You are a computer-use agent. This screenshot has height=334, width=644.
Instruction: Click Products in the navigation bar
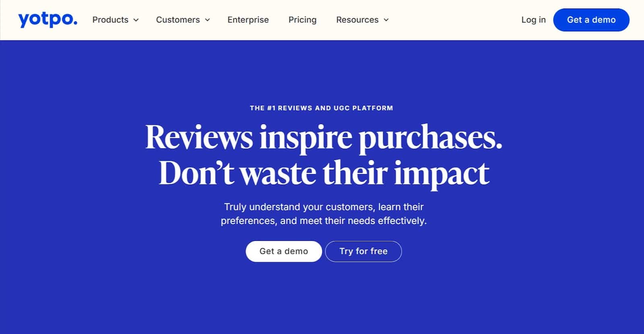(x=110, y=20)
